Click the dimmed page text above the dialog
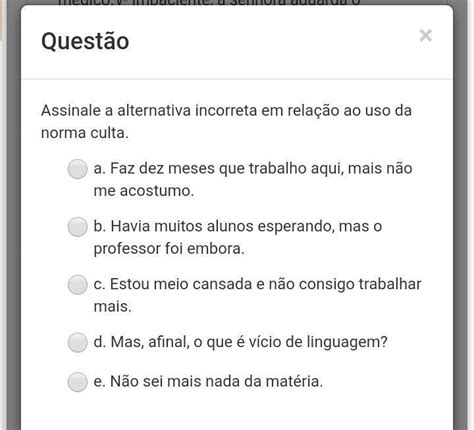 point(209,2)
